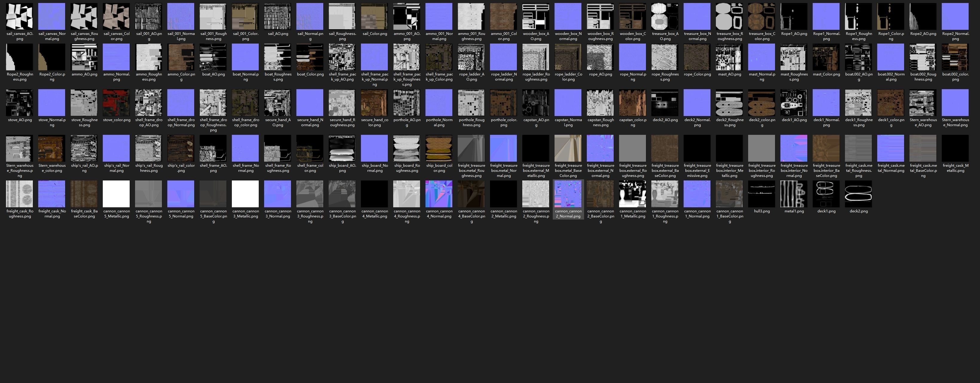Click the deck2.png file at the end
The width and height of the screenshot is (980, 383).
pos(858,194)
